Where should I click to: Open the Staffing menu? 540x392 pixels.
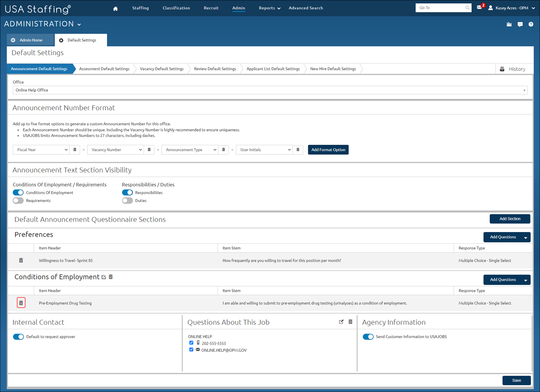(140, 8)
